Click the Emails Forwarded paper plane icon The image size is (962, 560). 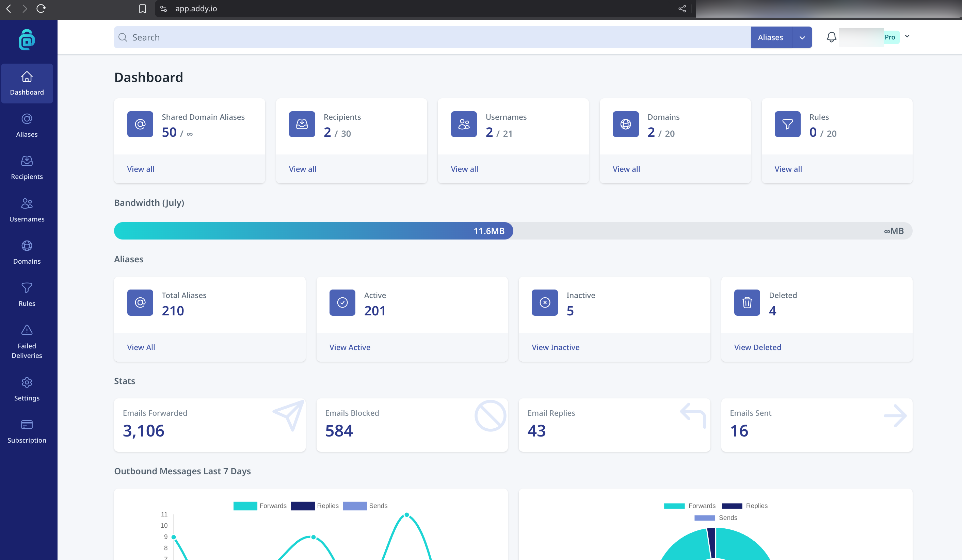point(289,415)
